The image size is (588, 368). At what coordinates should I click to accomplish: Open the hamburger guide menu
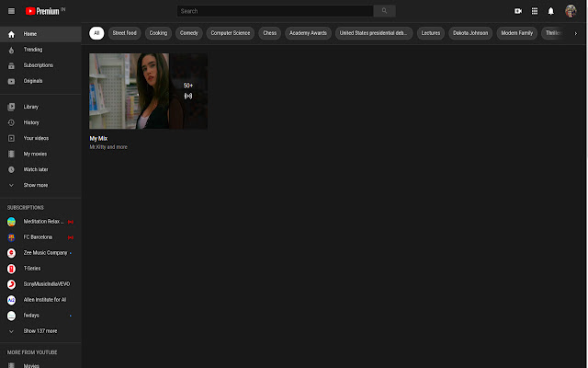point(11,11)
